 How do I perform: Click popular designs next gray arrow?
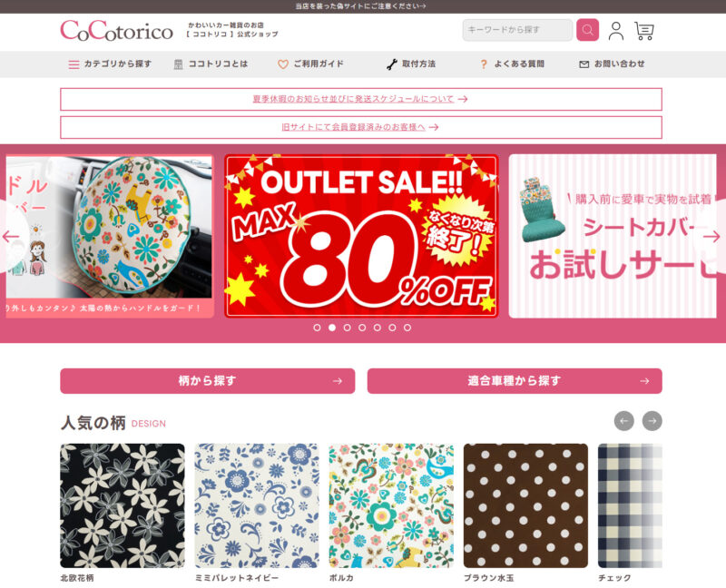(652, 421)
